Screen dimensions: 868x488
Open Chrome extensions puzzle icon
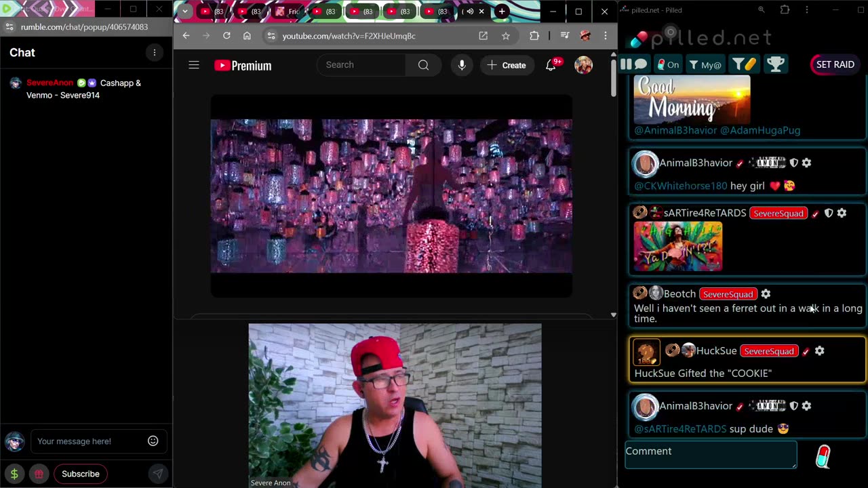coord(534,36)
